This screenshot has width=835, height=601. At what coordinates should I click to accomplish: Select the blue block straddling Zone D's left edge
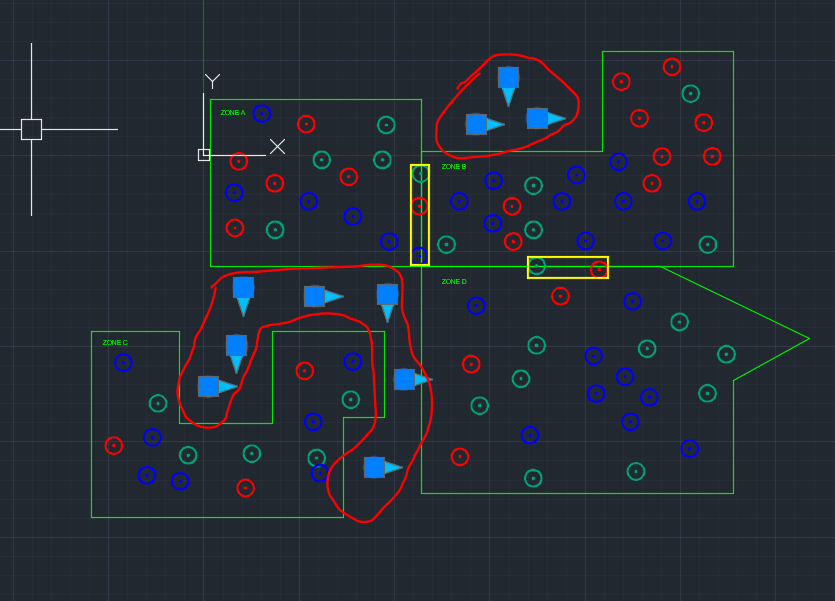(x=413, y=379)
